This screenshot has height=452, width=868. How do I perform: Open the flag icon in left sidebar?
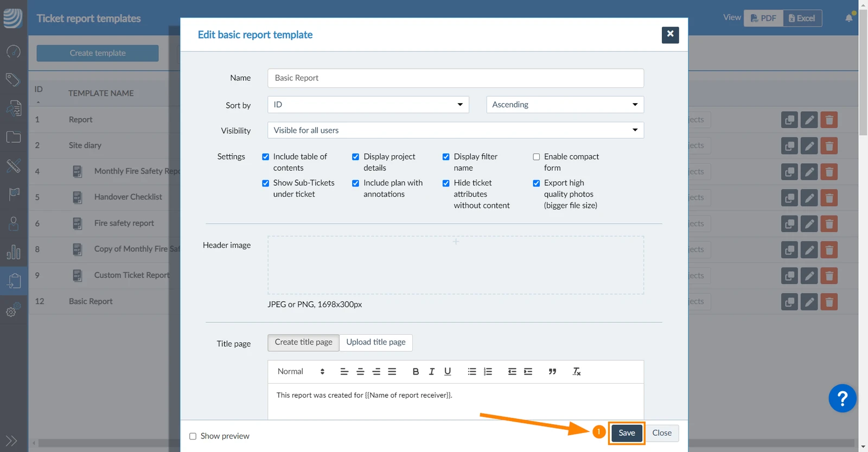tap(14, 194)
